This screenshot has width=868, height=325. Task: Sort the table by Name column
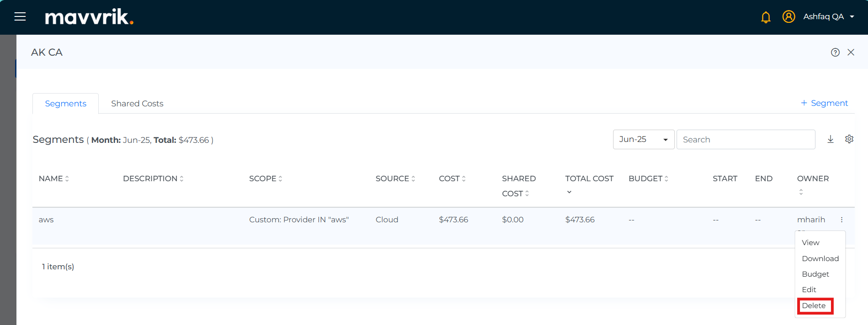[53, 179]
